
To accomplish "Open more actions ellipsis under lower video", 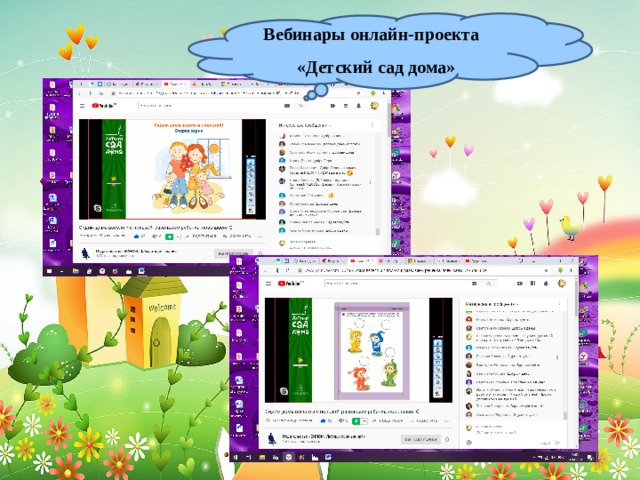I will point(447,420).
